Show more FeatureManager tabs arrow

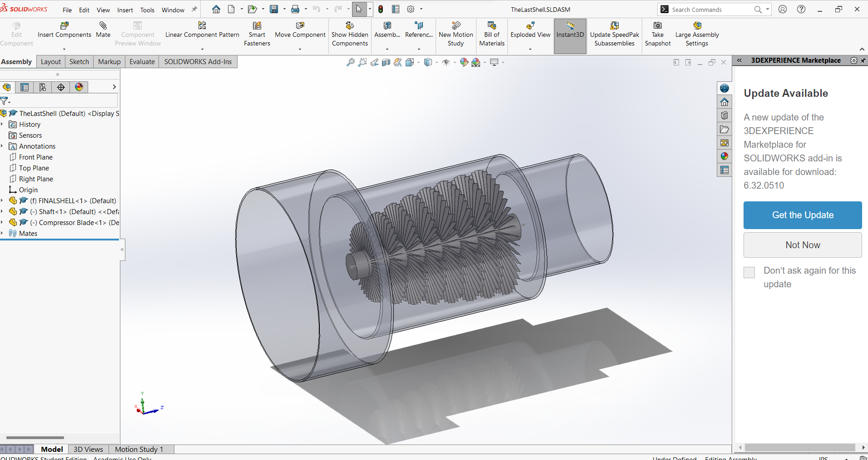(x=114, y=87)
